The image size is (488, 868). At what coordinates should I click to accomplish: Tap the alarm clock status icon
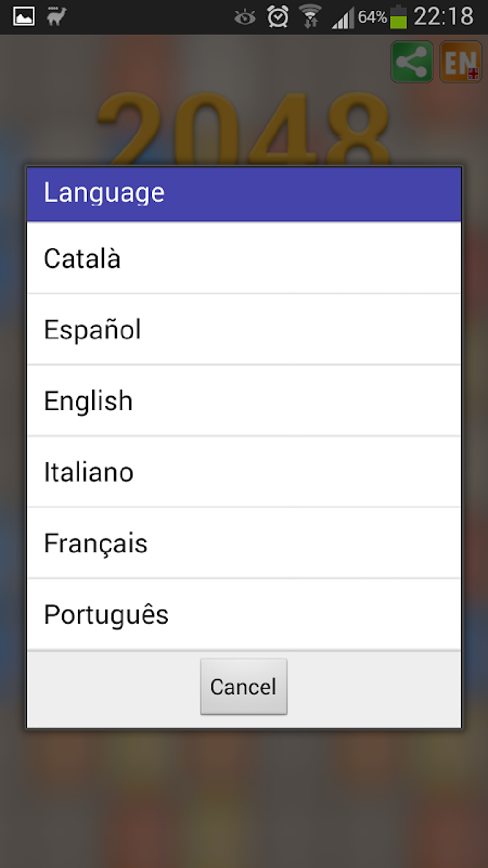point(277,17)
